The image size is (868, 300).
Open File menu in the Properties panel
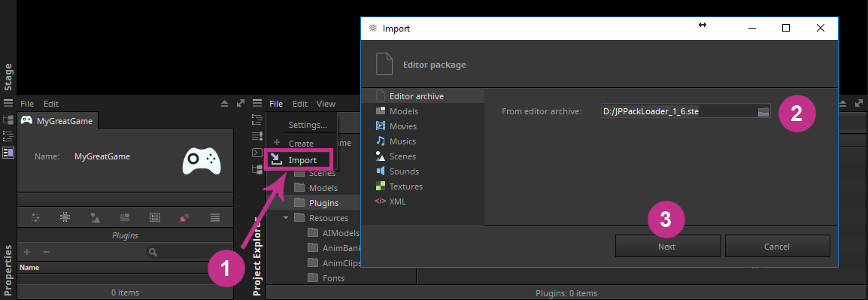(x=27, y=104)
